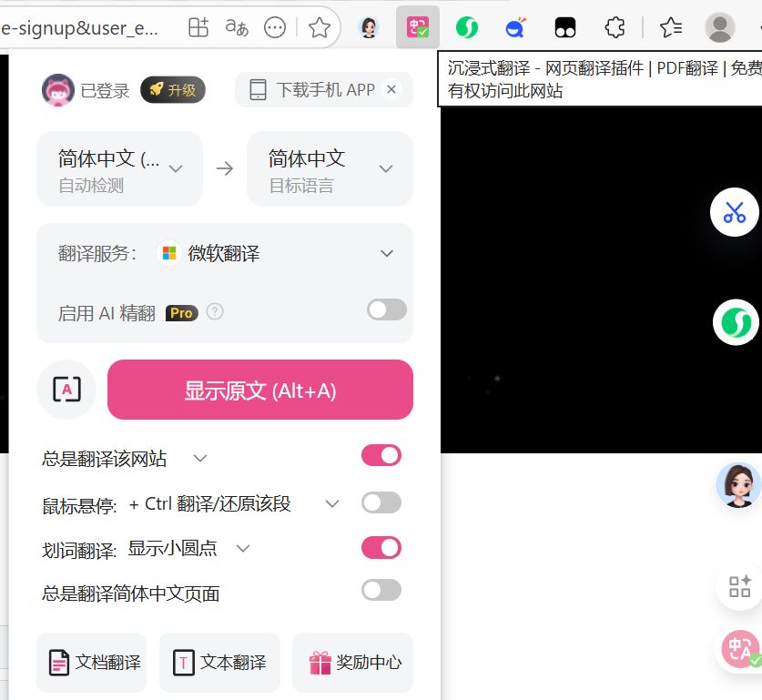
Task: Open 文本翻译 text translation
Action: tap(219, 663)
